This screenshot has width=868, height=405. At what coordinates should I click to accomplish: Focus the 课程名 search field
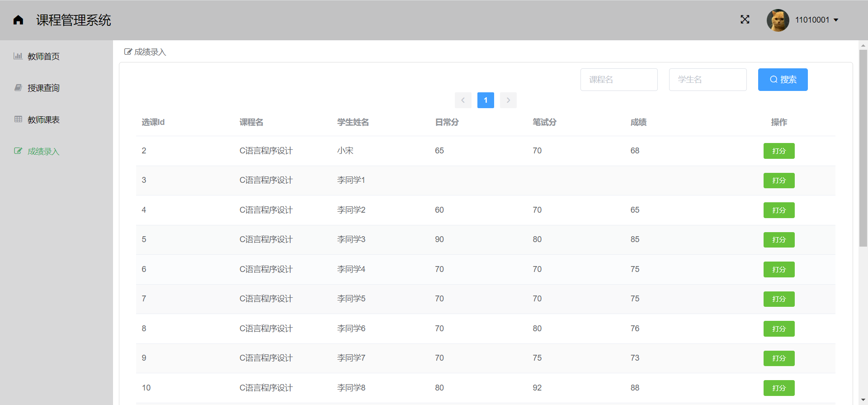tap(619, 80)
